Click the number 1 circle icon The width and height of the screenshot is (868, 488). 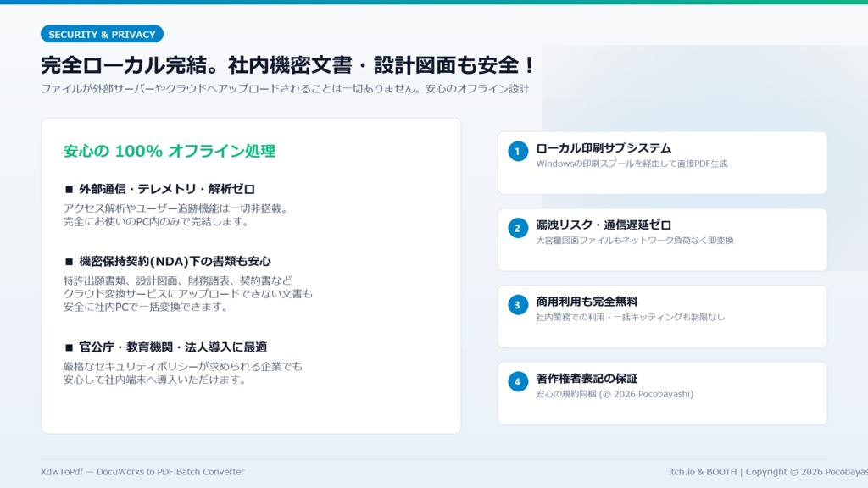coord(518,151)
